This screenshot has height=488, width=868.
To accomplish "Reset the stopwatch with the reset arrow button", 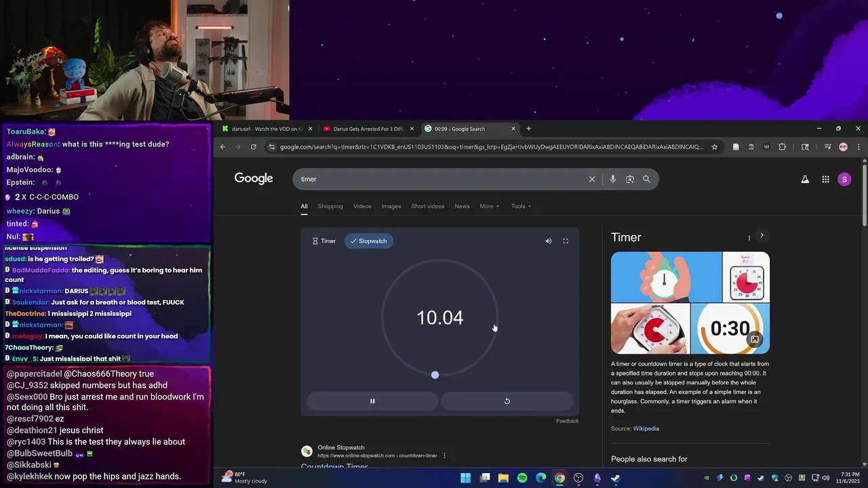I will (507, 401).
